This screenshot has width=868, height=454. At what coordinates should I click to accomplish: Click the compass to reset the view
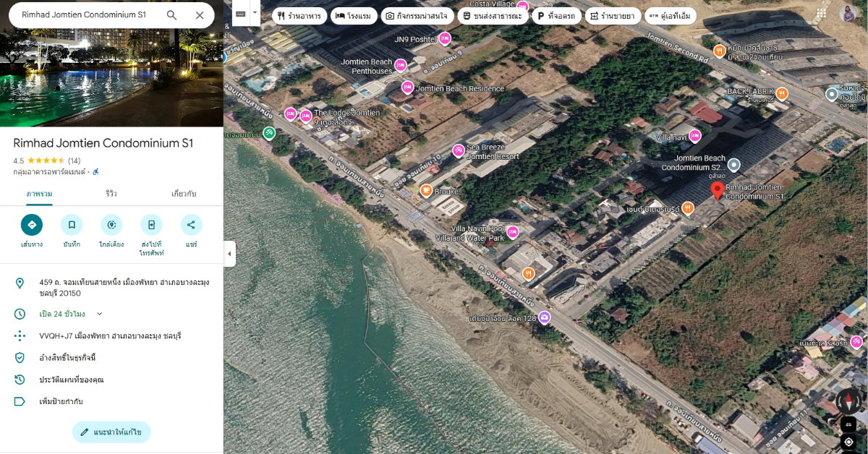click(x=848, y=402)
